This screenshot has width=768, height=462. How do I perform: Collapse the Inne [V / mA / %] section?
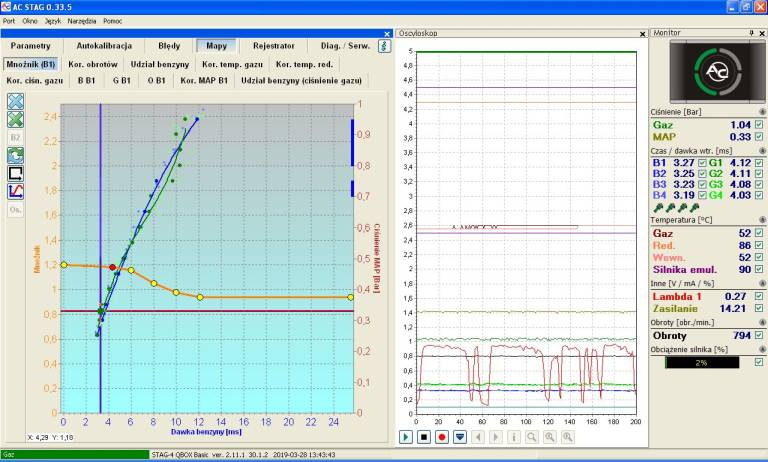tap(762, 283)
